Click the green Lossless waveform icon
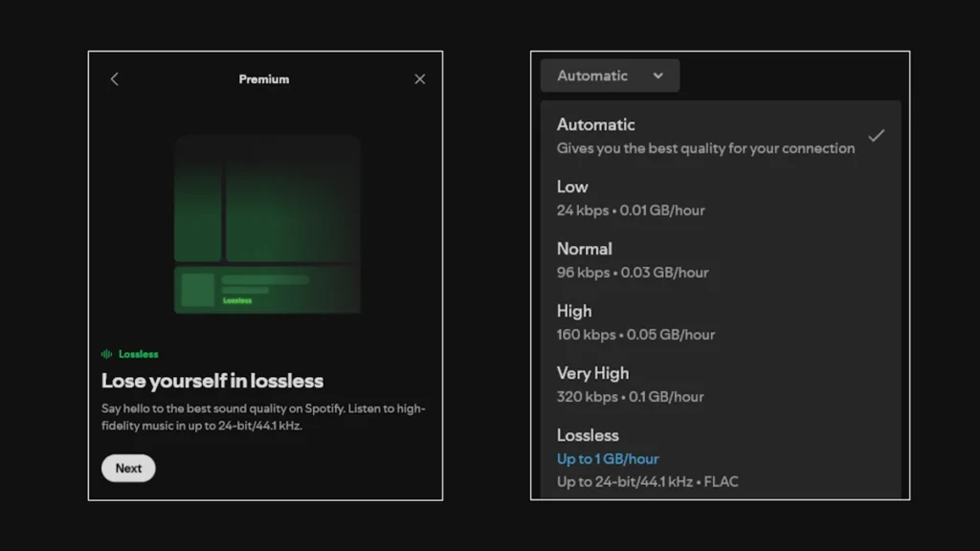980x551 pixels. 107,353
